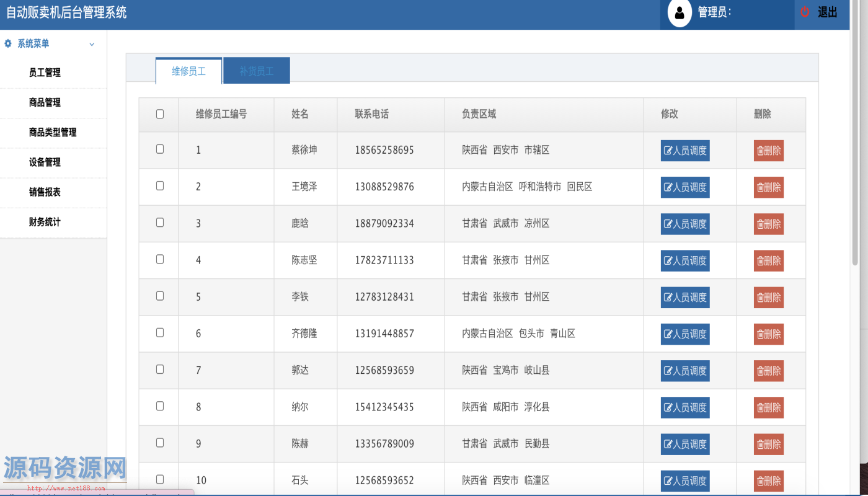Collapse the 系统菜单 chevron arrow
The width and height of the screenshot is (868, 496).
click(92, 44)
